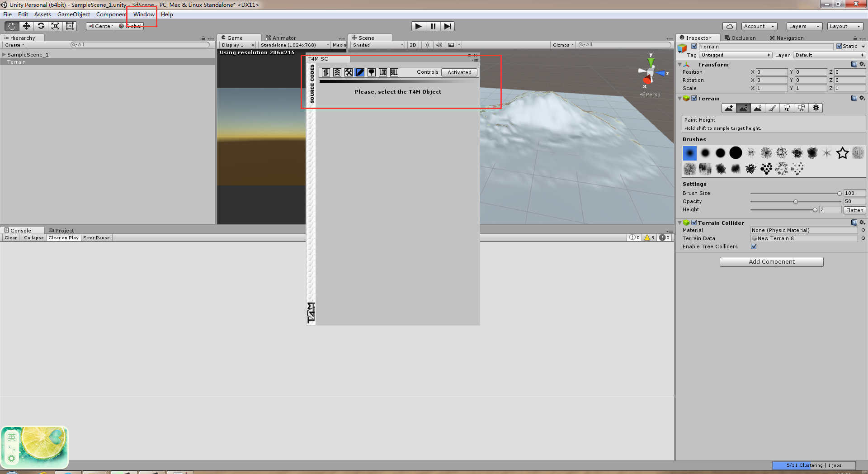Open the Tag dropdown
868x474 pixels.
click(736, 55)
